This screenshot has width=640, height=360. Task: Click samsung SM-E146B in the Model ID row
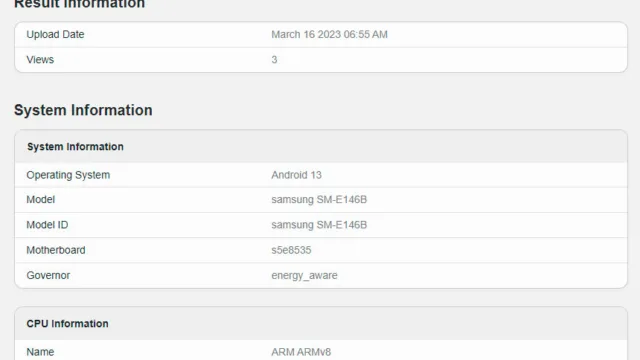(319, 225)
